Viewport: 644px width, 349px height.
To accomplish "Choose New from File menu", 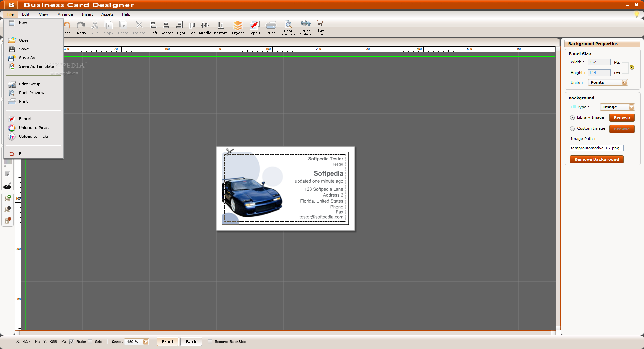I will click(34, 23).
